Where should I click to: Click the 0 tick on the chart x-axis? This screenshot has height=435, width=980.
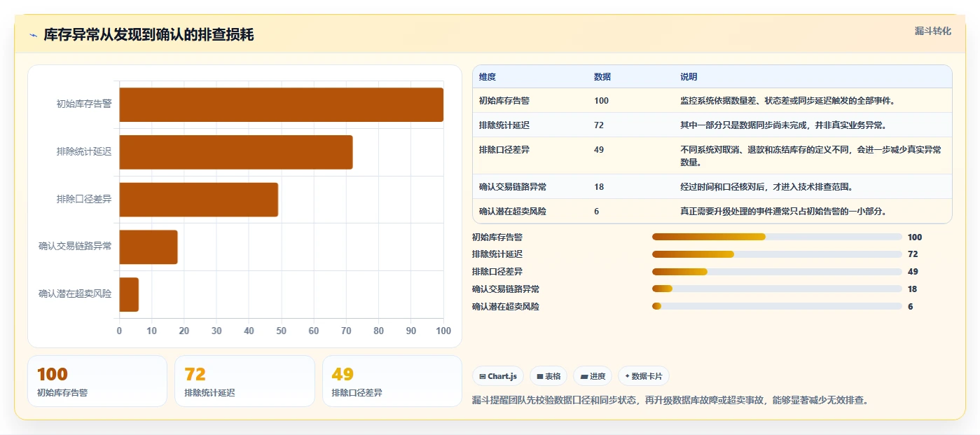pyautogui.click(x=119, y=331)
